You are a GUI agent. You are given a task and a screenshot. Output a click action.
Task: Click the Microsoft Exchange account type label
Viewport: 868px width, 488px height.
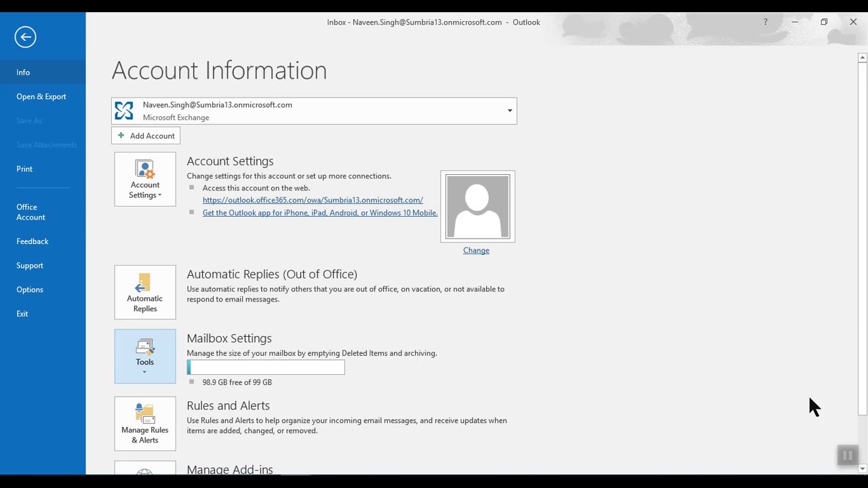point(176,117)
